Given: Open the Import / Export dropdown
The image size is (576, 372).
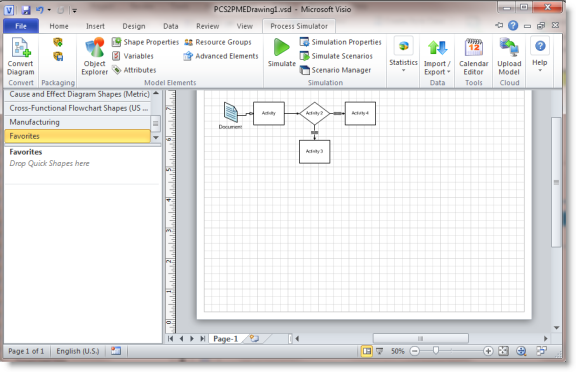Looking at the screenshot, I should (x=437, y=57).
